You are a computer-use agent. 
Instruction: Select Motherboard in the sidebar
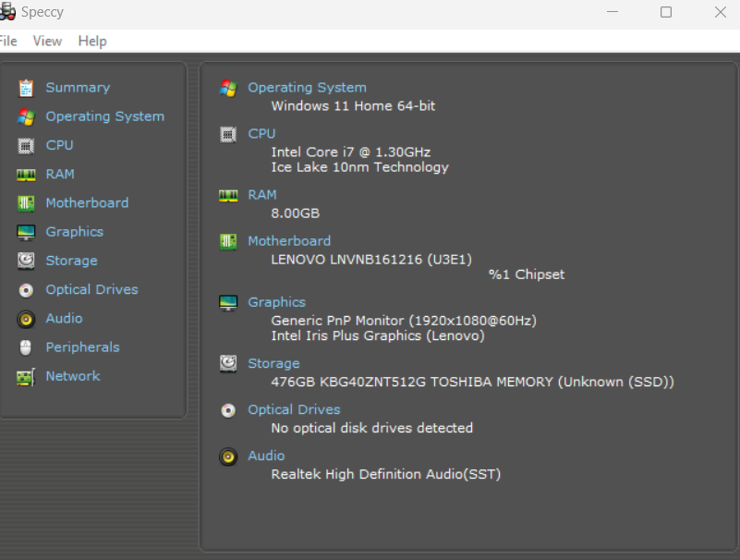click(87, 203)
